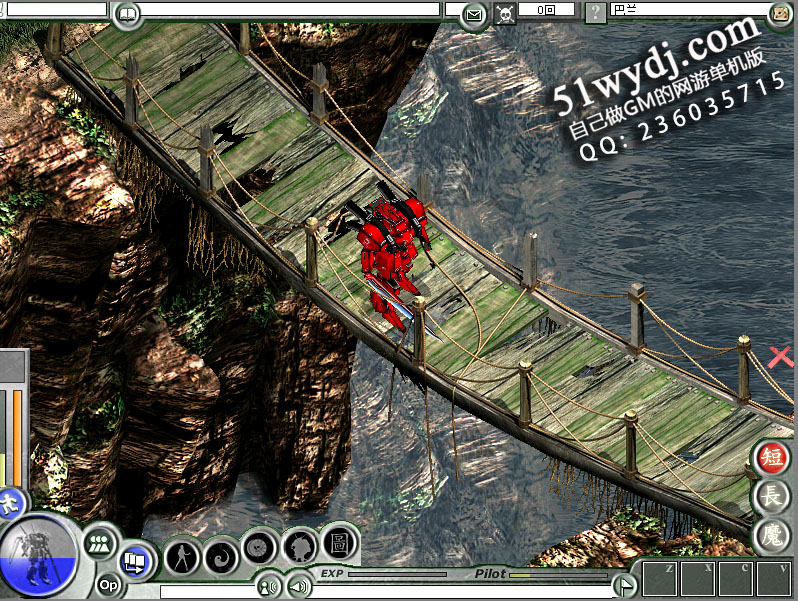Click the EXP progress bar
Viewport: 798px width, 601px height.
[x=397, y=575]
